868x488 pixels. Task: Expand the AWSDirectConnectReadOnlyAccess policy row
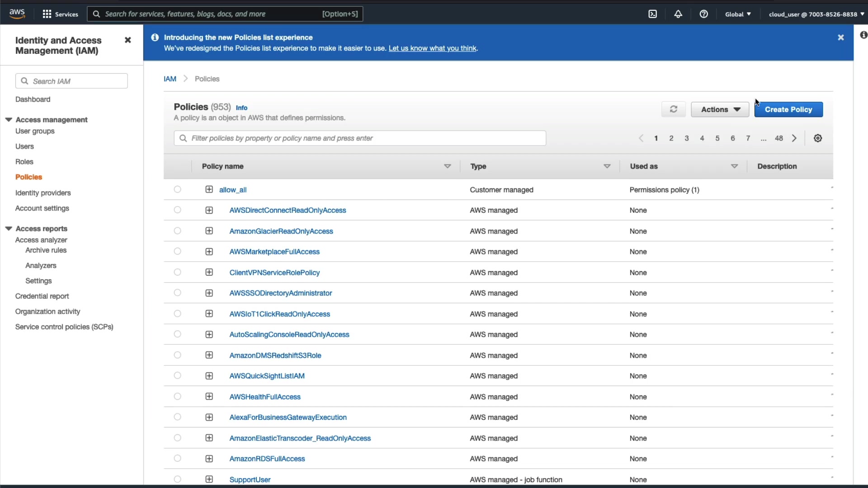209,210
